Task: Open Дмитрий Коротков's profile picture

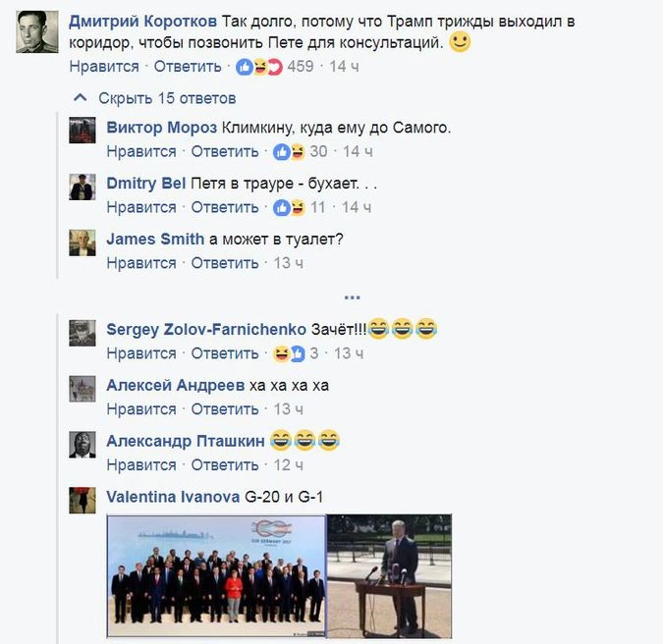Action: pos(37,32)
